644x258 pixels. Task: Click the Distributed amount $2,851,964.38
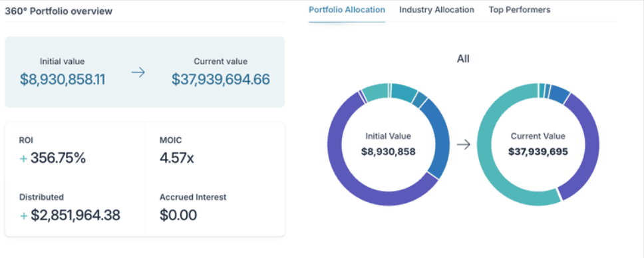pyautogui.click(x=75, y=215)
